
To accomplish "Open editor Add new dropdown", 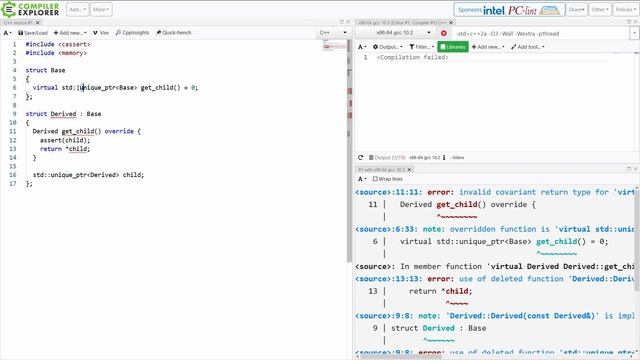I will pos(70,33).
